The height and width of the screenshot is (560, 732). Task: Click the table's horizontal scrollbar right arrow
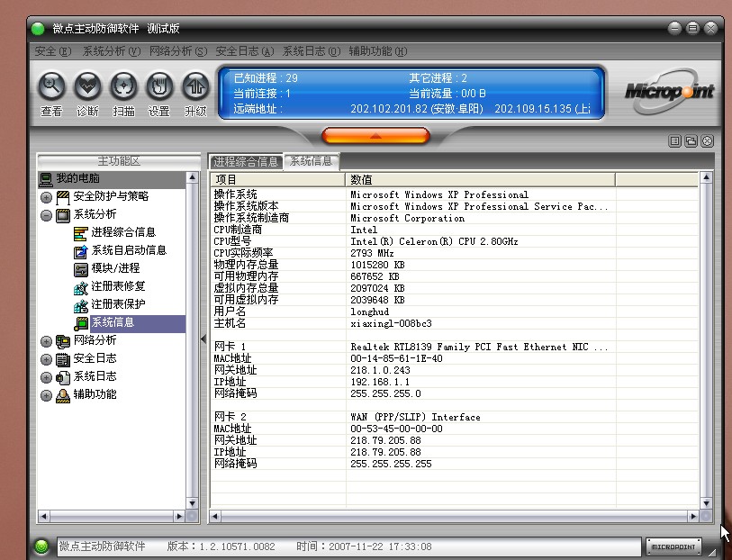693,516
